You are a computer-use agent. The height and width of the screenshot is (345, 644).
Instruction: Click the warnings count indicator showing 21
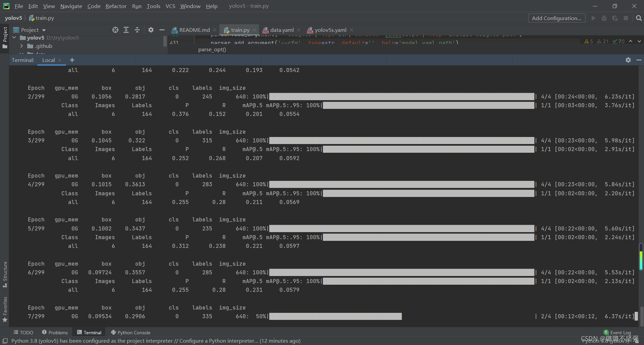point(603,42)
